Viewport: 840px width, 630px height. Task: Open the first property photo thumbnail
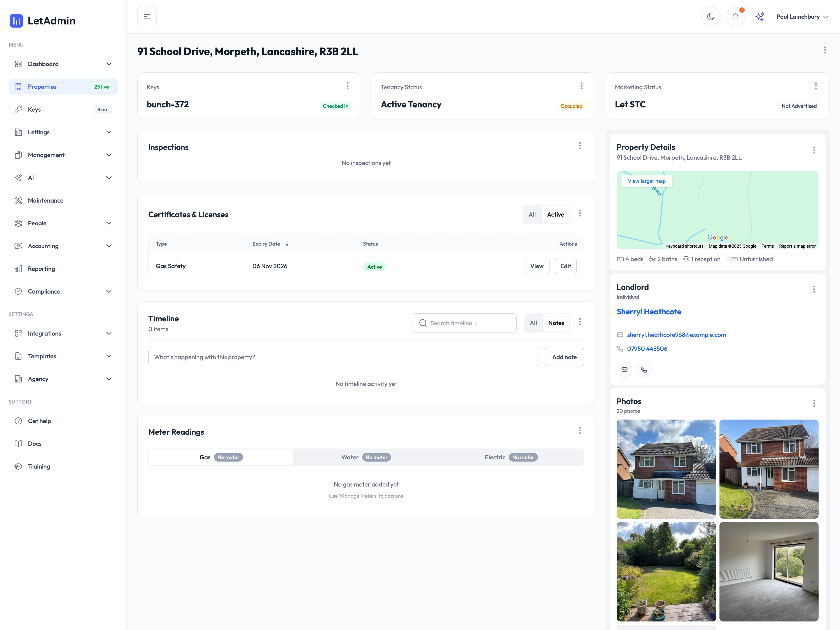point(666,469)
